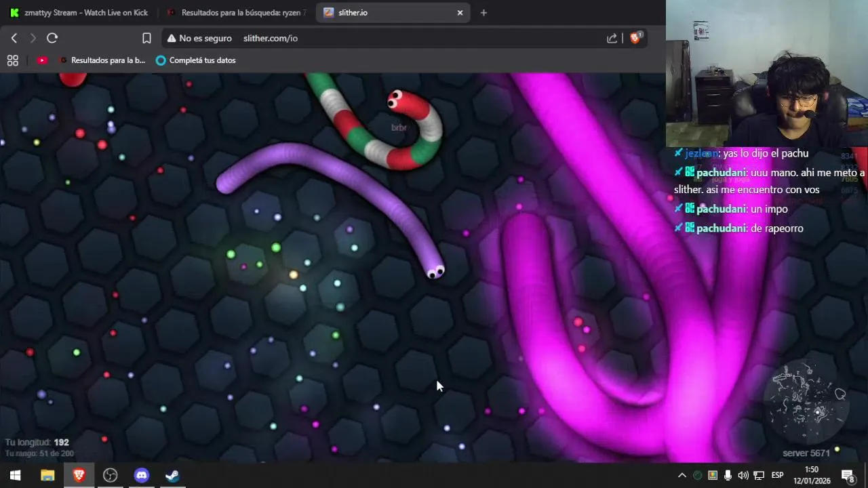
Task: Open the notification center icon with 8 badge
Action: (848, 476)
